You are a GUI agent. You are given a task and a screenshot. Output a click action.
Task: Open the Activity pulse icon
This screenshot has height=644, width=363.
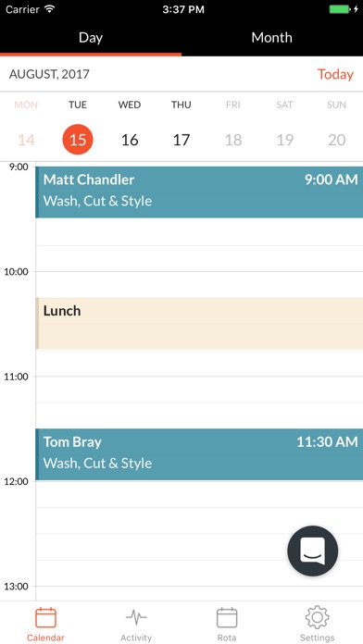click(x=136, y=617)
